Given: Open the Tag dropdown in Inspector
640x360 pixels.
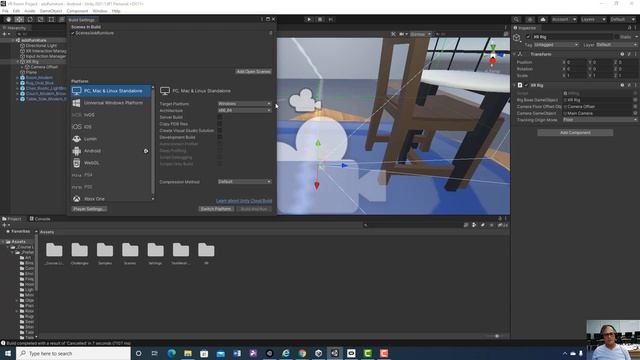Looking at the screenshot, I should [556, 44].
